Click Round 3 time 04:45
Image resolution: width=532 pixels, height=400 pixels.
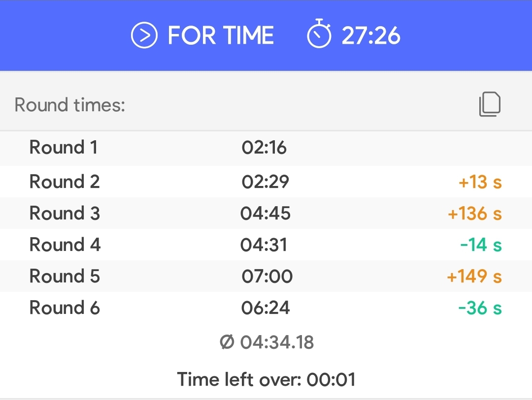coord(266,213)
